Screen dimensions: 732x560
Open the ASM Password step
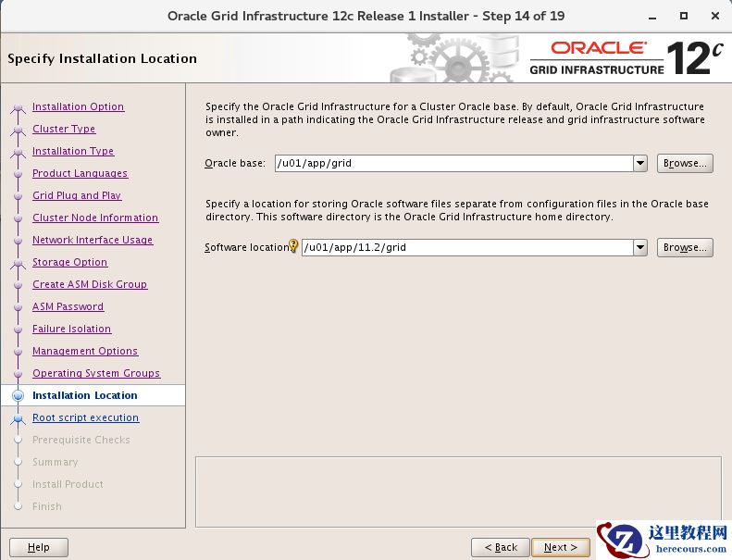point(68,306)
